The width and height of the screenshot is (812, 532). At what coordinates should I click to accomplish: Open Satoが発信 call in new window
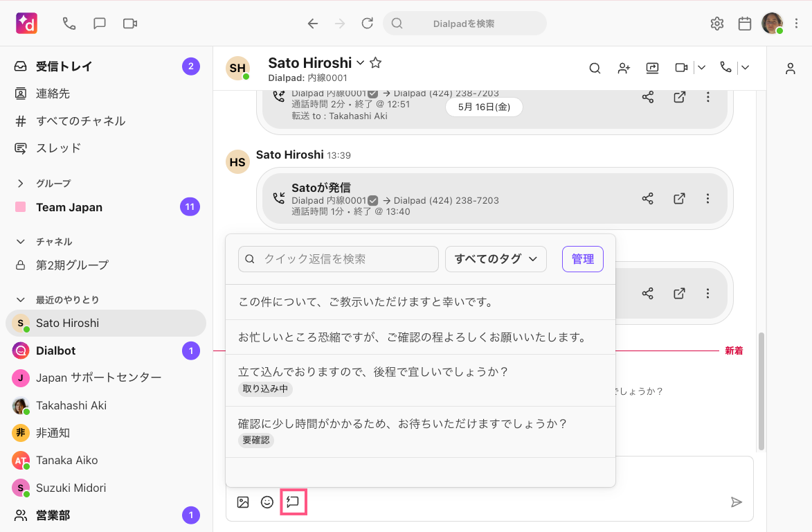coord(679,198)
